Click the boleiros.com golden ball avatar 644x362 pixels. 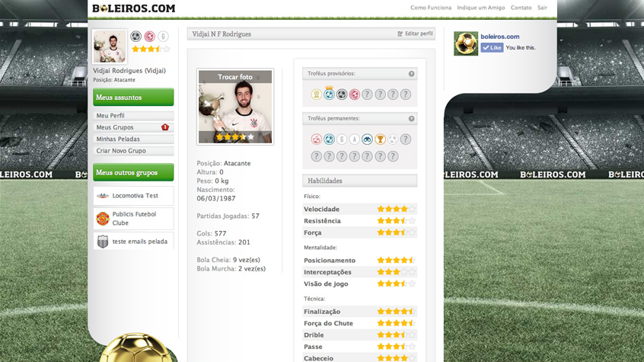coord(466,43)
